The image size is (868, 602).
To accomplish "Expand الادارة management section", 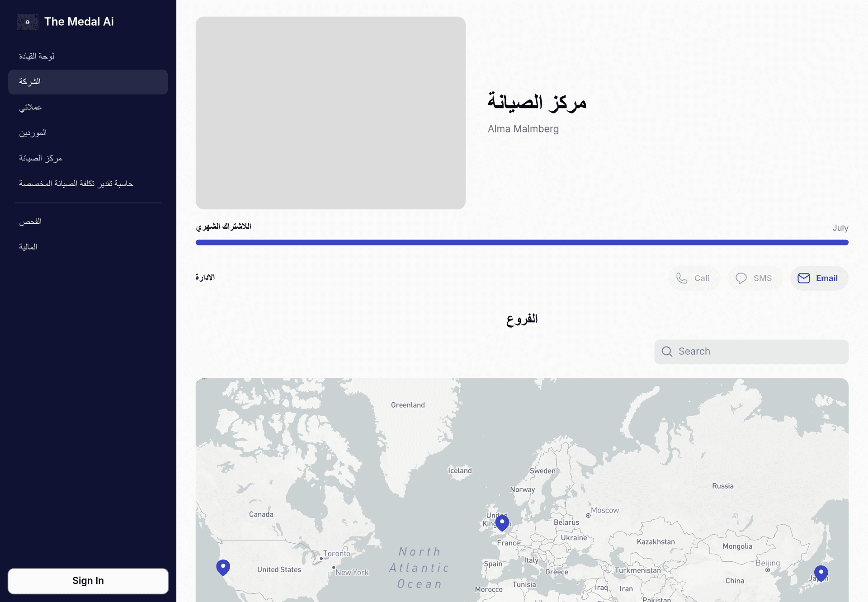I will (x=205, y=277).
